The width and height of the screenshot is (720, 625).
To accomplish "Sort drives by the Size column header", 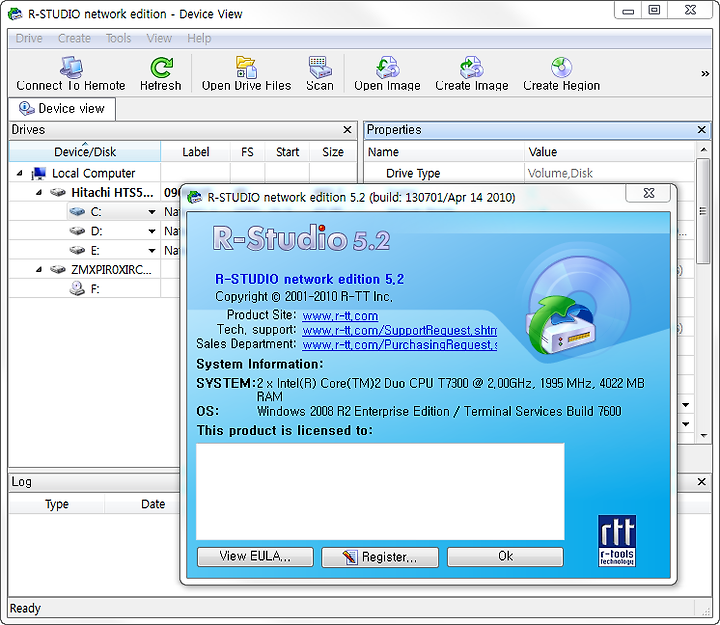I will tap(333, 152).
